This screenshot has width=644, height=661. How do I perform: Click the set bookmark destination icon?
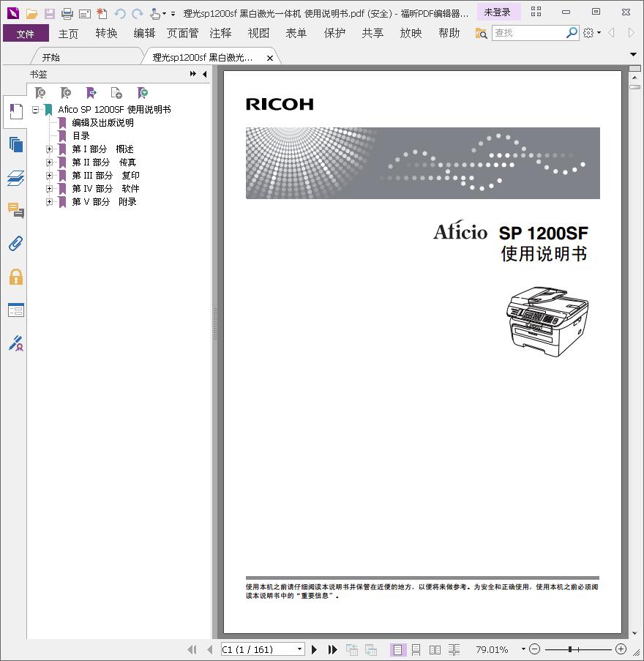[x=91, y=93]
